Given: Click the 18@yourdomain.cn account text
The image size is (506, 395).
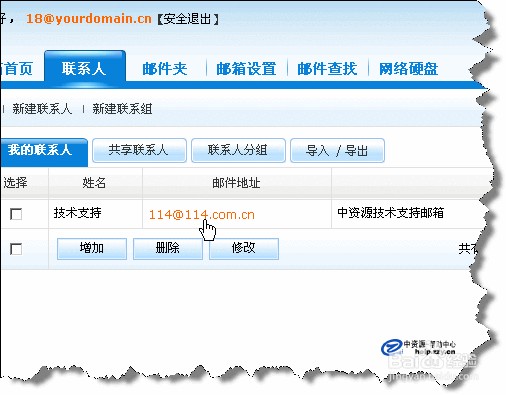Looking at the screenshot, I should point(89,19).
